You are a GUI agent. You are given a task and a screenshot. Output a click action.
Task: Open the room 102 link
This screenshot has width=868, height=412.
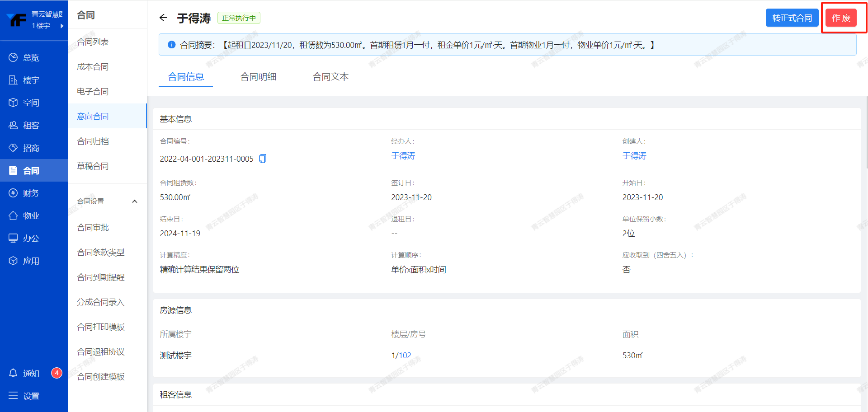(x=405, y=356)
